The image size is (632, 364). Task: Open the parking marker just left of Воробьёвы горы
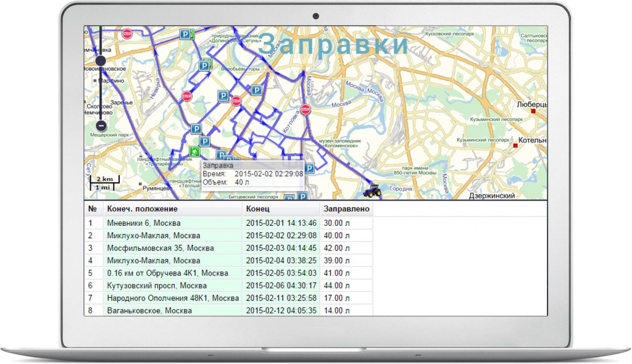tap(204, 65)
